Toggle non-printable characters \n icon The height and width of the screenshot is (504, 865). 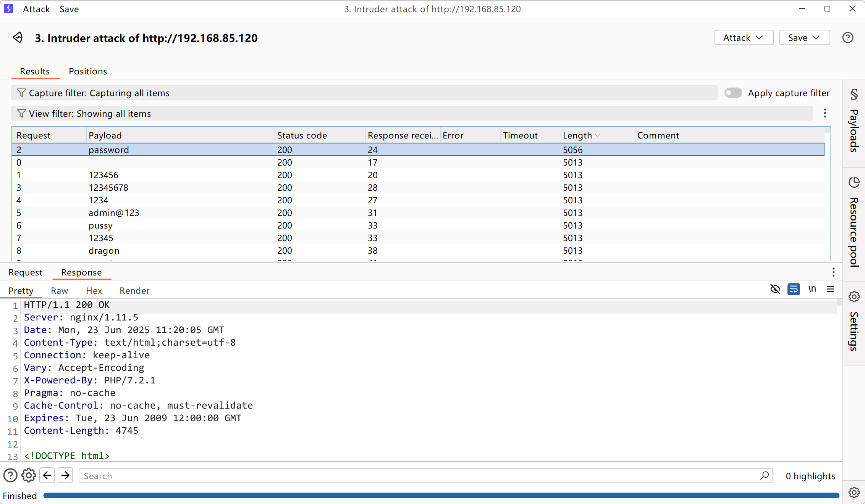click(812, 289)
